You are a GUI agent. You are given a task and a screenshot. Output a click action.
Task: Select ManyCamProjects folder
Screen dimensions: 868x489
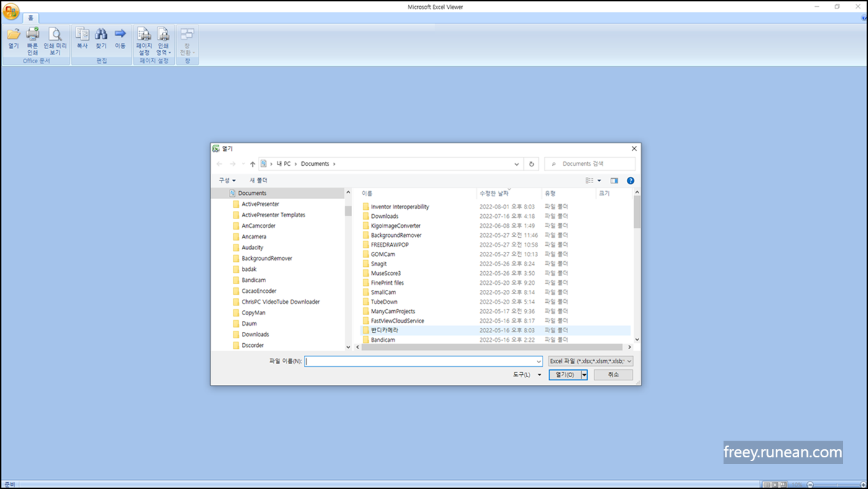click(393, 312)
